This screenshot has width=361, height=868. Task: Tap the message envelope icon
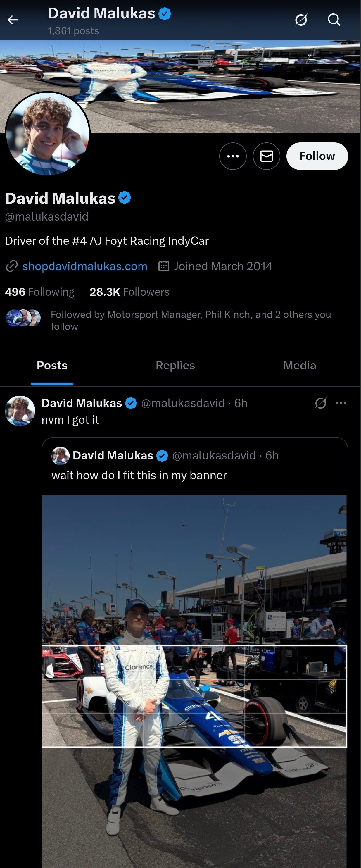click(x=266, y=156)
